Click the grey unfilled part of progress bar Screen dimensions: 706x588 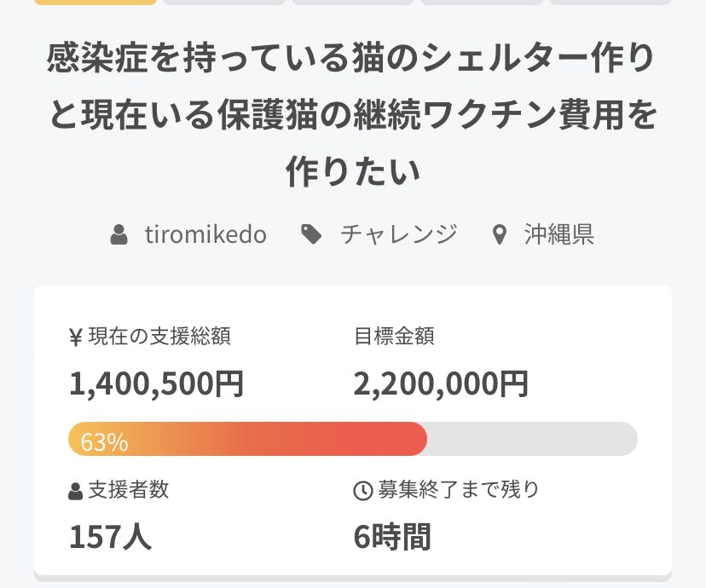533,439
